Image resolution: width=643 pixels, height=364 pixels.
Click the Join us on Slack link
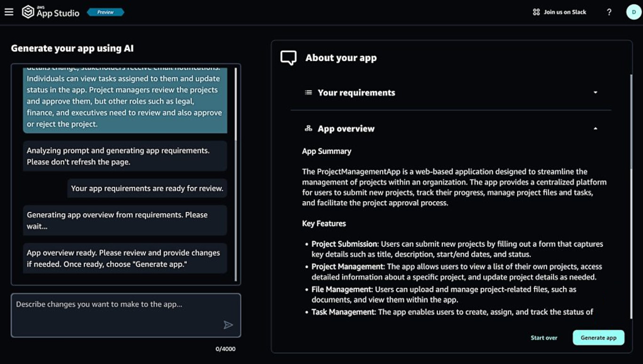(565, 12)
